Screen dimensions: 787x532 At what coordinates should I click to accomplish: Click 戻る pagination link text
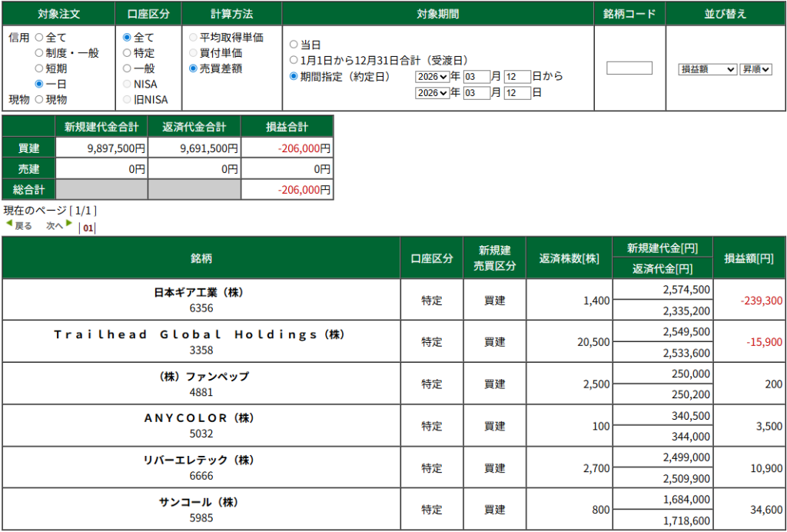click(x=24, y=226)
